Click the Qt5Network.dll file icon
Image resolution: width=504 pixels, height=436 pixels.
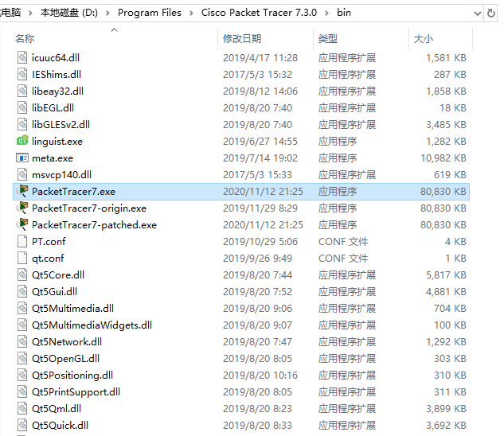point(22,342)
